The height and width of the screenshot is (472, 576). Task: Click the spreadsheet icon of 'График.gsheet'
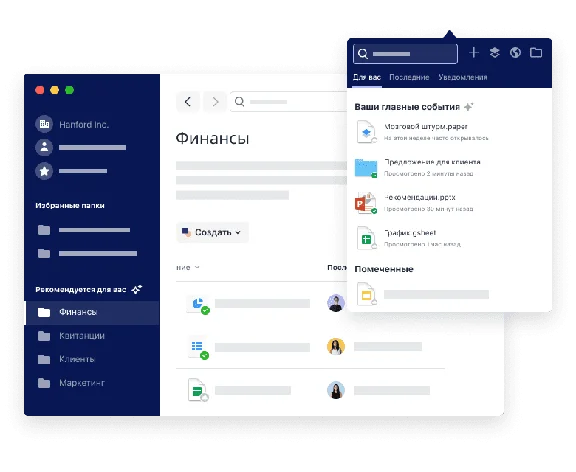(367, 238)
